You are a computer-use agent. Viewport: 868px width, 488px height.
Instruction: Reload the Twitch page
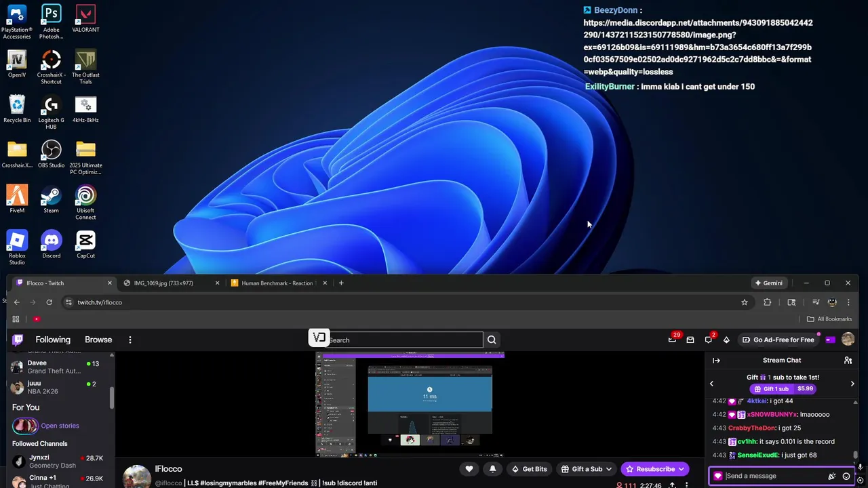point(49,302)
